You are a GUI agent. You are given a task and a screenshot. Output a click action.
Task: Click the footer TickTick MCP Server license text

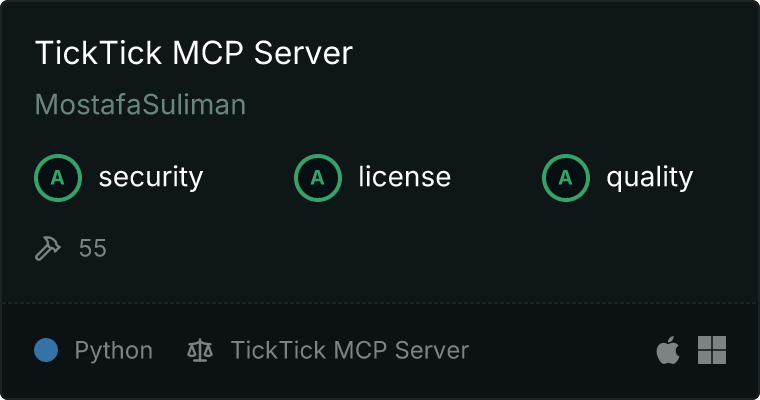coord(350,350)
